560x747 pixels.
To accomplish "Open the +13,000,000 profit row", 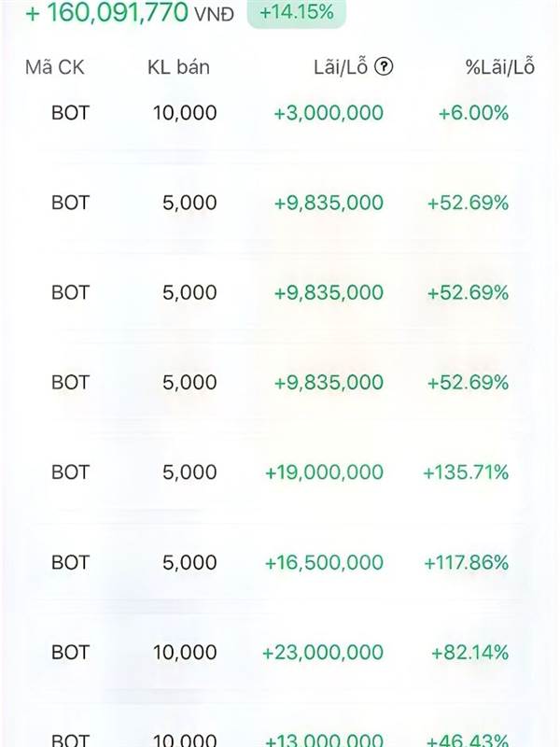I will click(324, 740).
